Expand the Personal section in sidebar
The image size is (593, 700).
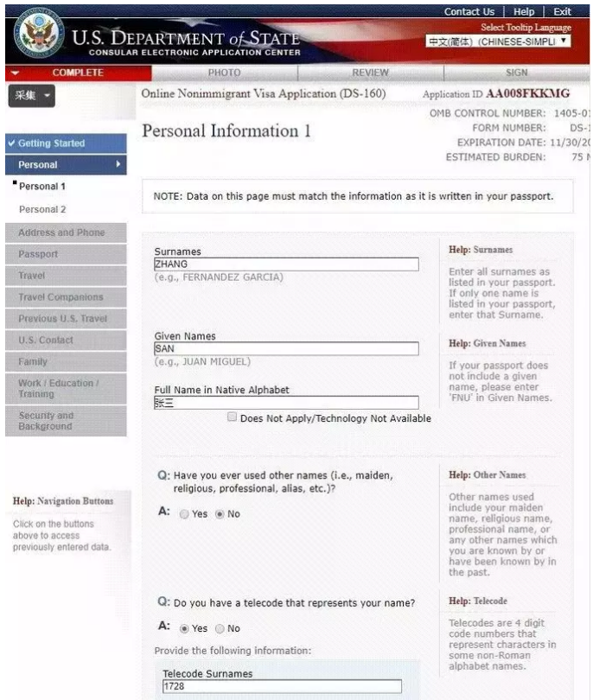click(x=66, y=164)
